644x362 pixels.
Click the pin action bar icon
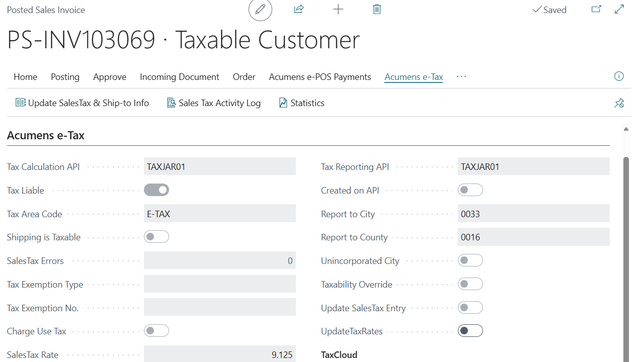pos(619,103)
